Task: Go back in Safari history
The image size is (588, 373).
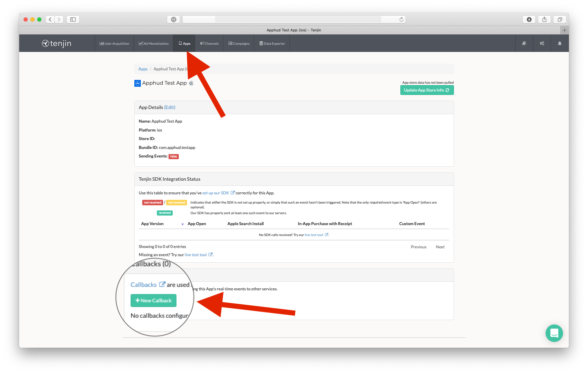Action: coord(50,19)
